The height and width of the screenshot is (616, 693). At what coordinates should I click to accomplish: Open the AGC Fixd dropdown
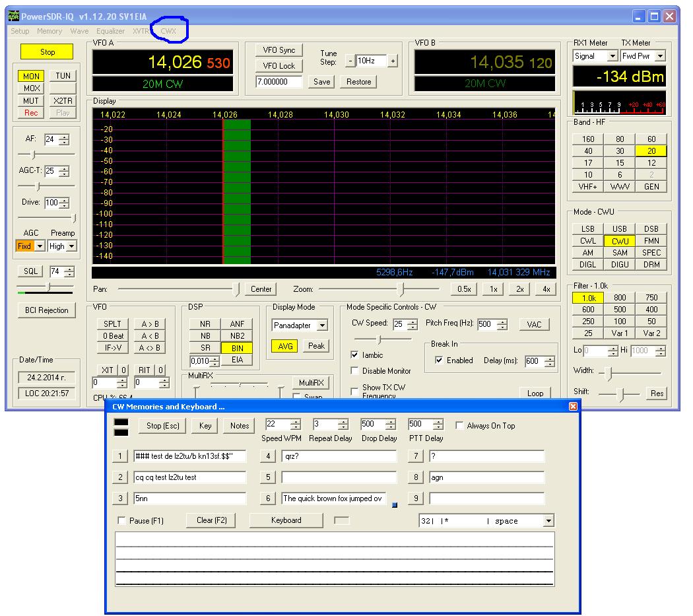[x=40, y=246]
